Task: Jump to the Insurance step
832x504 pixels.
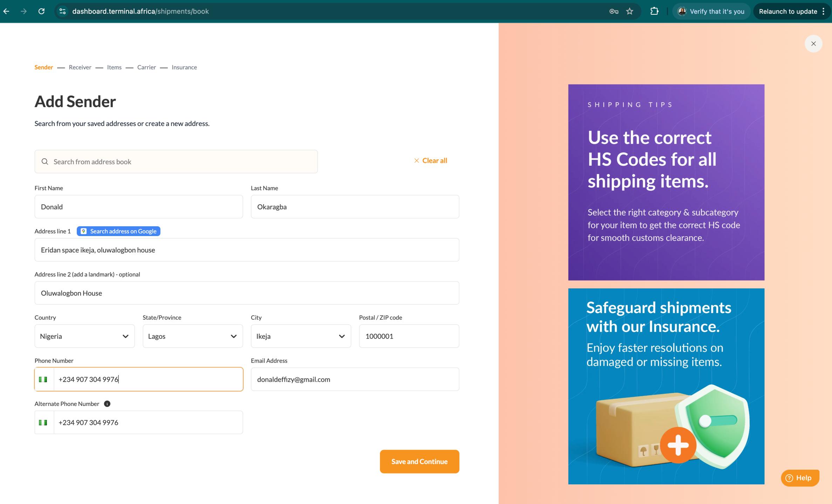Action: click(184, 67)
